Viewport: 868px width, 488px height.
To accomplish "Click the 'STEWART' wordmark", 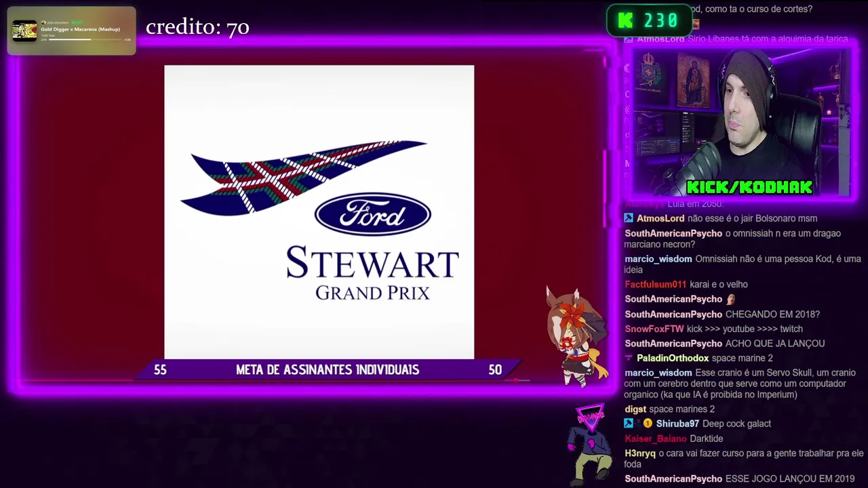I will tap(372, 263).
